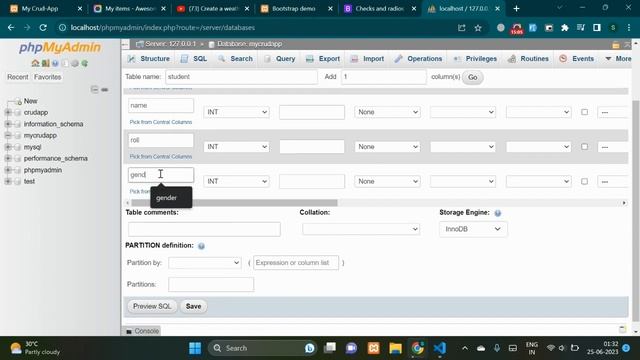Open type dropdown for name column
The image size is (640, 360).
tap(236, 112)
